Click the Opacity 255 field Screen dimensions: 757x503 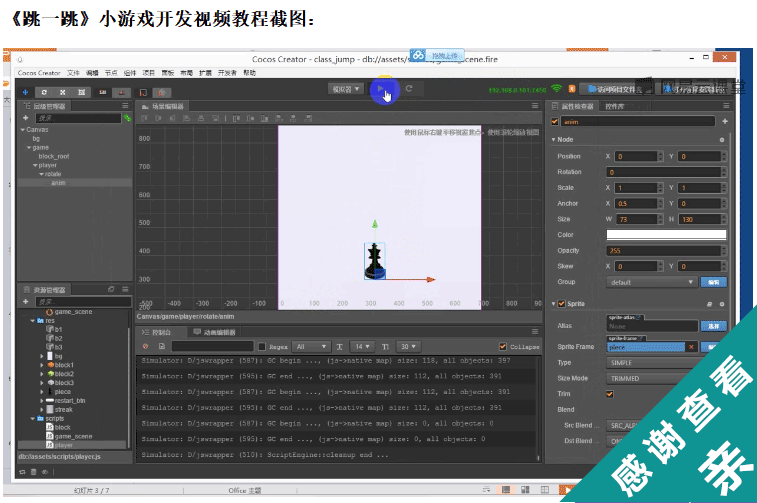tap(666, 251)
